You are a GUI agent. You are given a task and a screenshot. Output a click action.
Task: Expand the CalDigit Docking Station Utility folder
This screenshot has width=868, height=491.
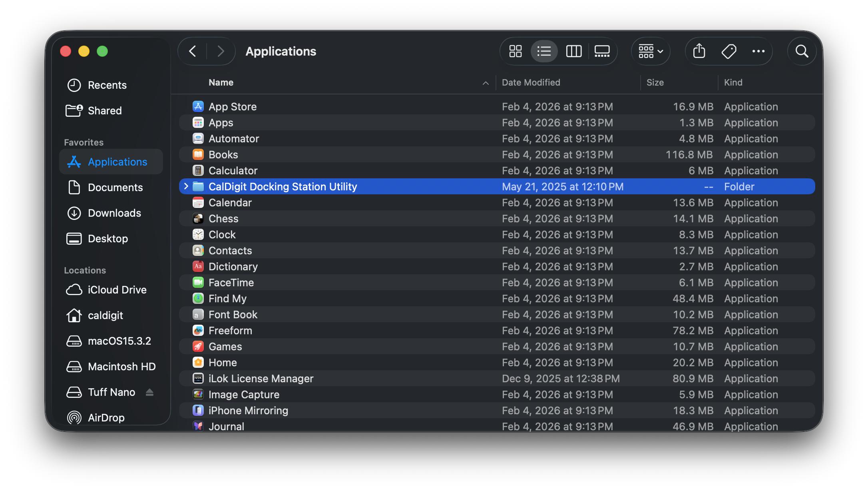pyautogui.click(x=185, y=186)
